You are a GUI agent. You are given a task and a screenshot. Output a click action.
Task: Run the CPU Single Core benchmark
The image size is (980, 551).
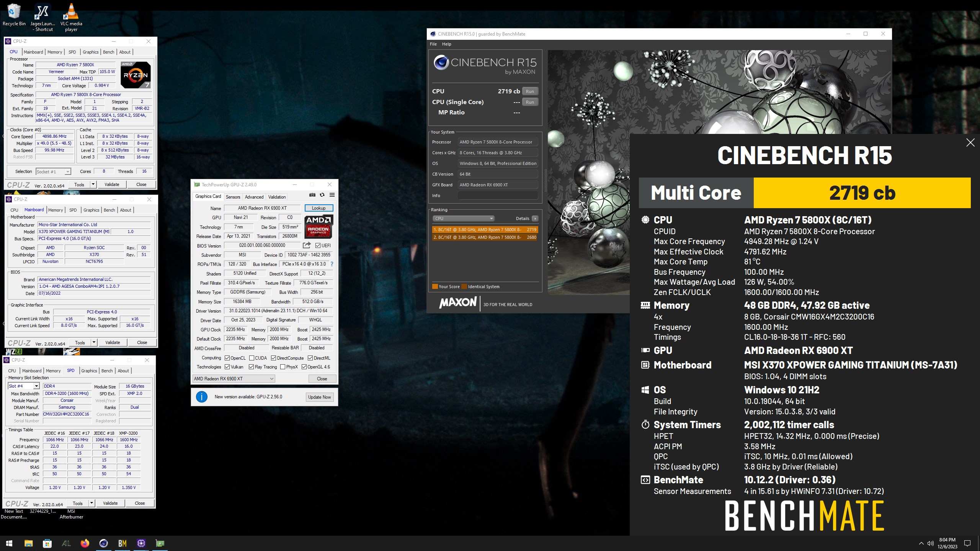click(530, 102)
